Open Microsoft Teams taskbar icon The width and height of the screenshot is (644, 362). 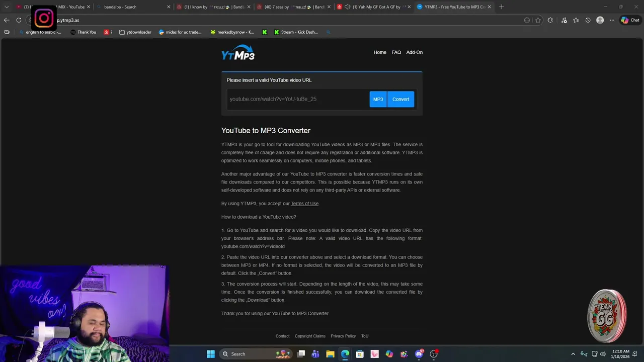315,354
